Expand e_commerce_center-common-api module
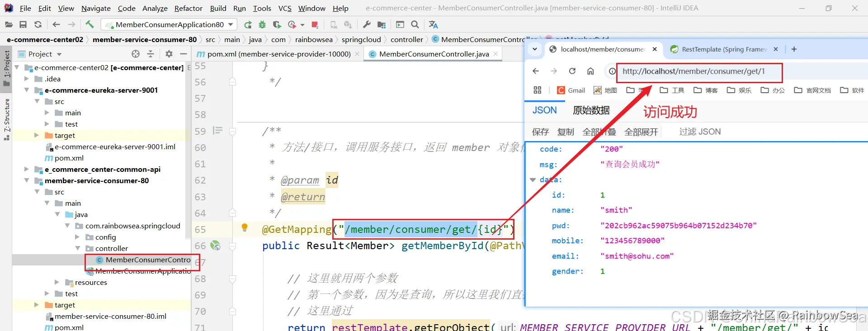 point(27,169)
